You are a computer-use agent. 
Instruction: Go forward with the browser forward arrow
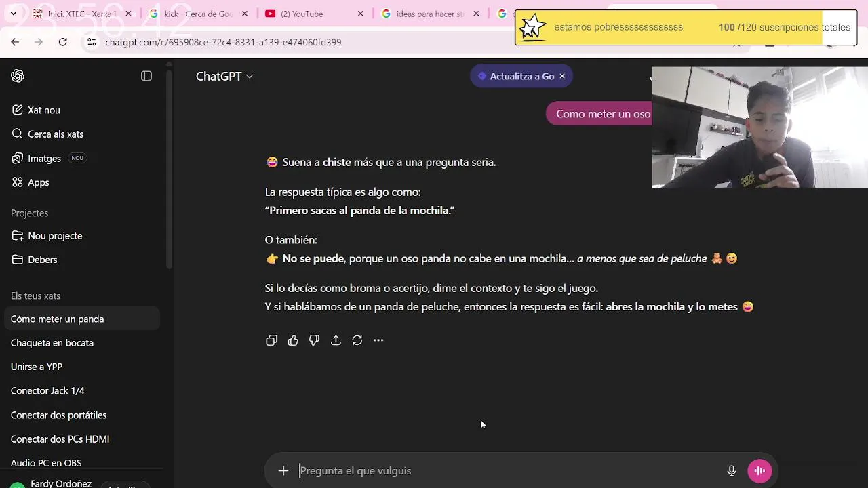[x=39, y=42]
